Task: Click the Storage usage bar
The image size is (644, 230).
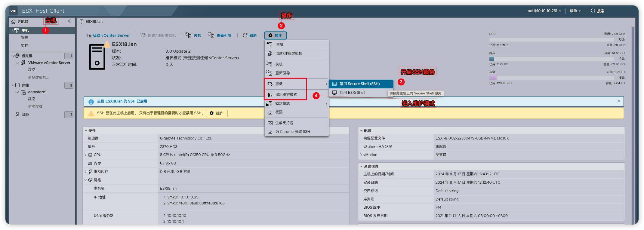Action: coord(552,78)
